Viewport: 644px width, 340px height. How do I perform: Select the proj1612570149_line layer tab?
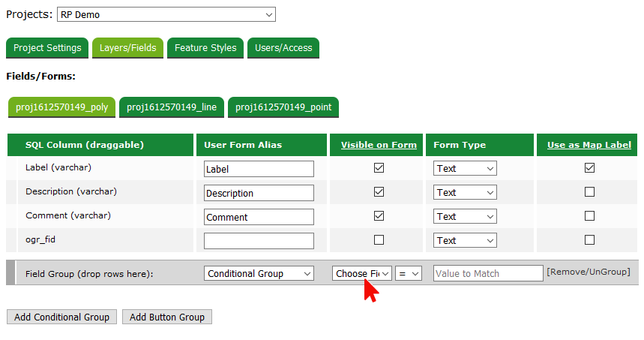(x=172, y=107)
